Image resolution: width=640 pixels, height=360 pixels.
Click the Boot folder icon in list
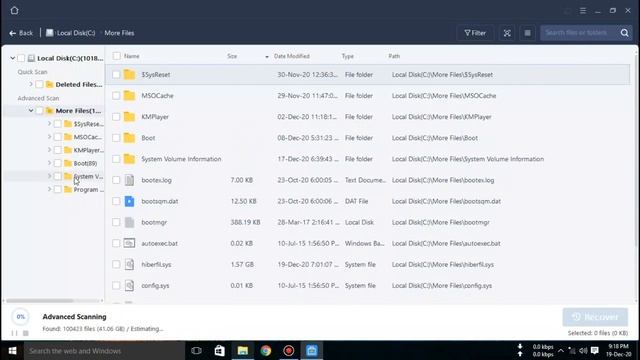[x=129, y=138]
